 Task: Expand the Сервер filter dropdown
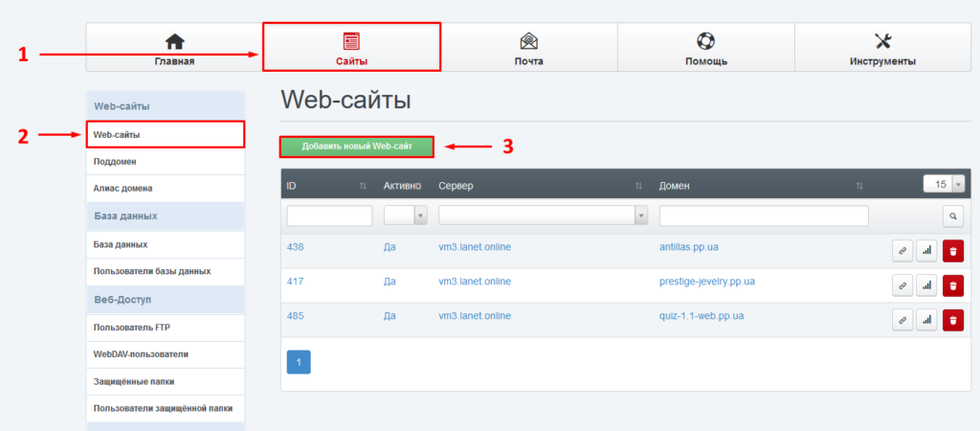(x=543, y=216)
